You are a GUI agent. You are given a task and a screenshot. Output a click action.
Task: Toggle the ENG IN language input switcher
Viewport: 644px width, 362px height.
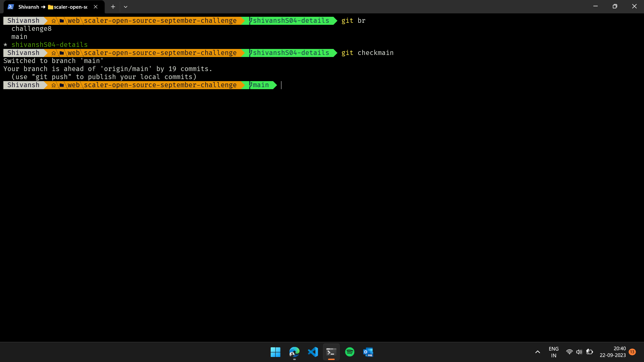click(553, 352)
